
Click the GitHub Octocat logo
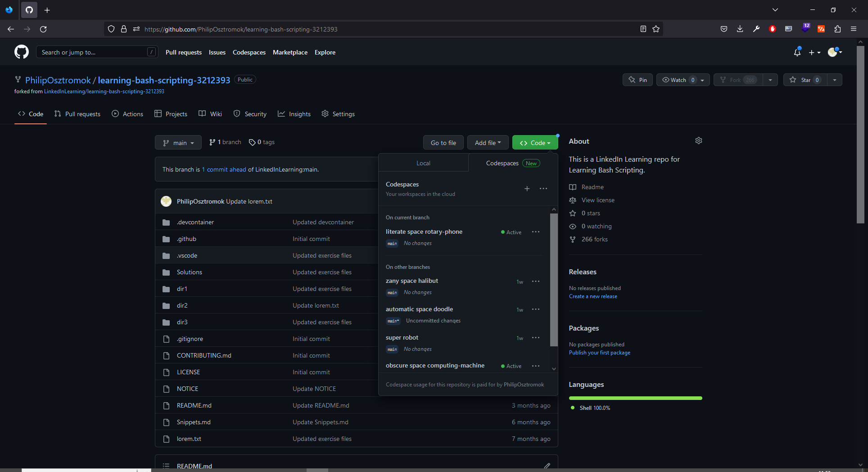point(22,52)
